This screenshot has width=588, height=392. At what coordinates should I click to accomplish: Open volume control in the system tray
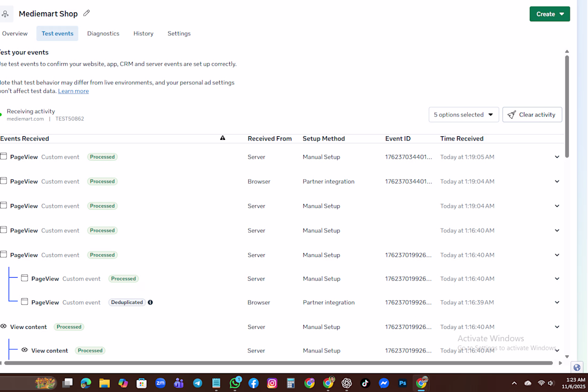pos(551,383)
